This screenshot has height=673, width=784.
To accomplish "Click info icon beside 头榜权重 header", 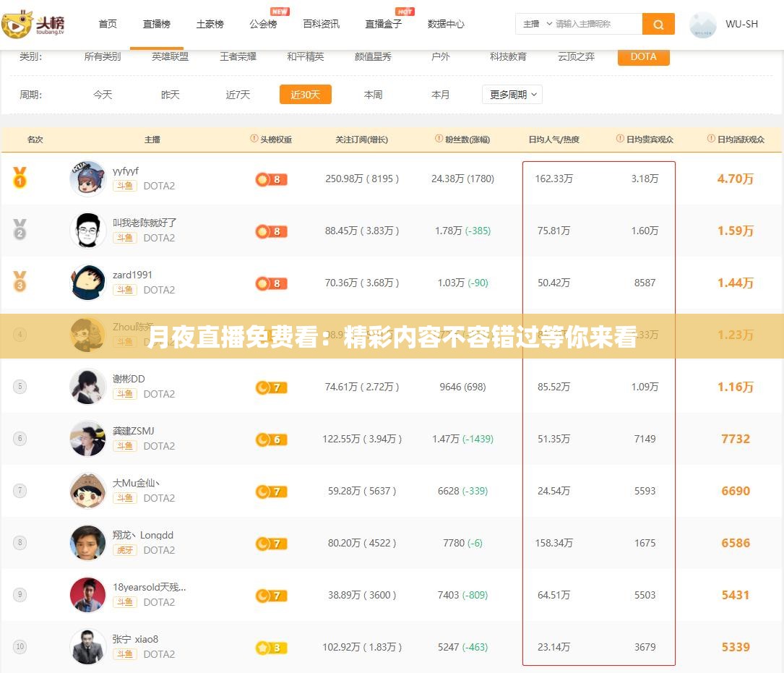I will click(x=254, y=139).
